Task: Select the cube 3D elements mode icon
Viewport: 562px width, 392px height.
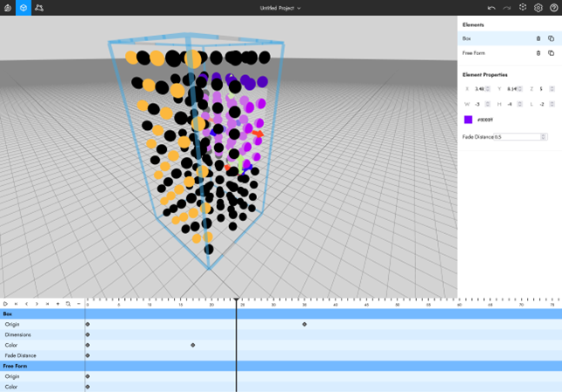Action: click(24, 8)
